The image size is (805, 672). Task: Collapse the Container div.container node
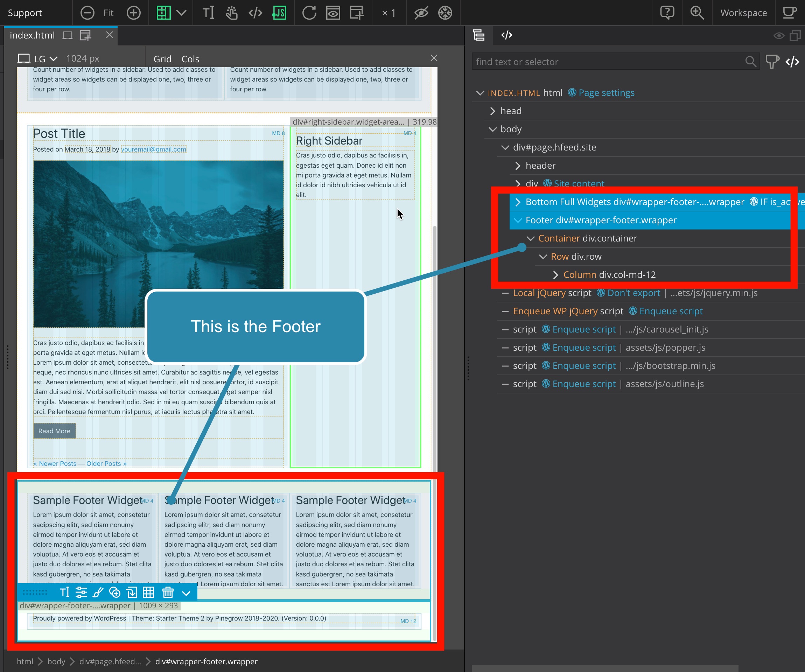531,238
